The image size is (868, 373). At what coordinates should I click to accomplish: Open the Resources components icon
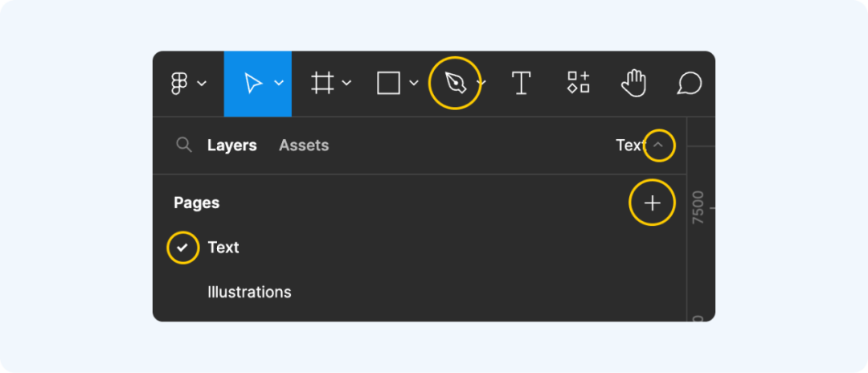pos(578,83)
